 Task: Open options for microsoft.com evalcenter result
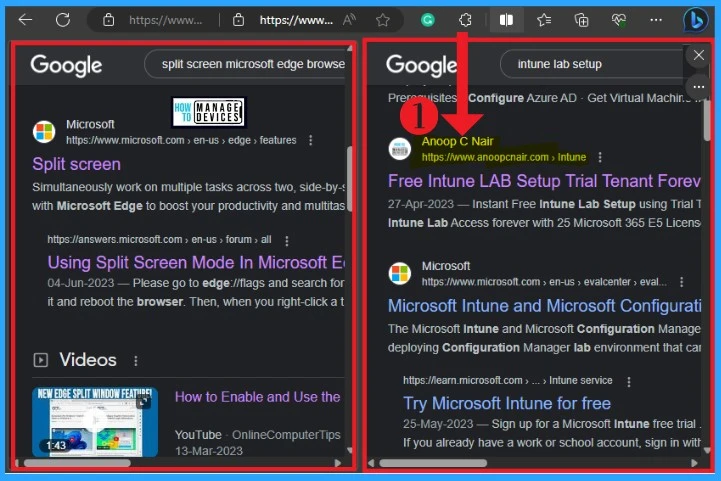(681, 282)
